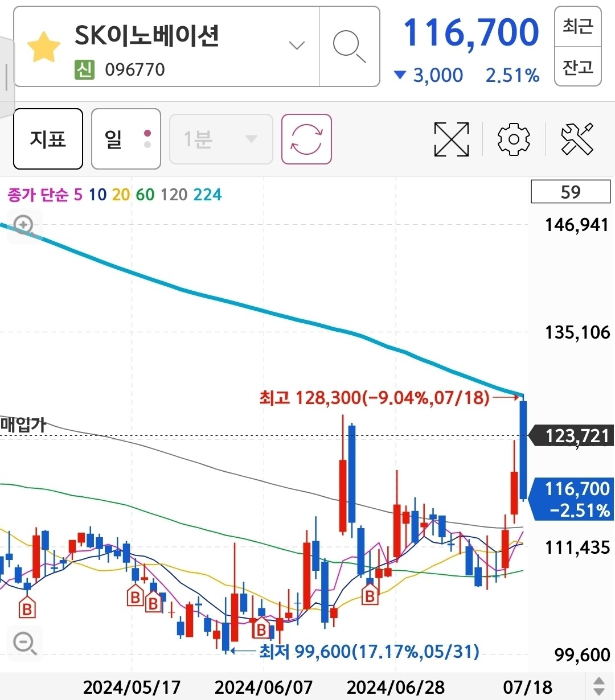Toggle the 224-day moving average legend
This screenshot has width=615, height=700.
pos(208,194)
